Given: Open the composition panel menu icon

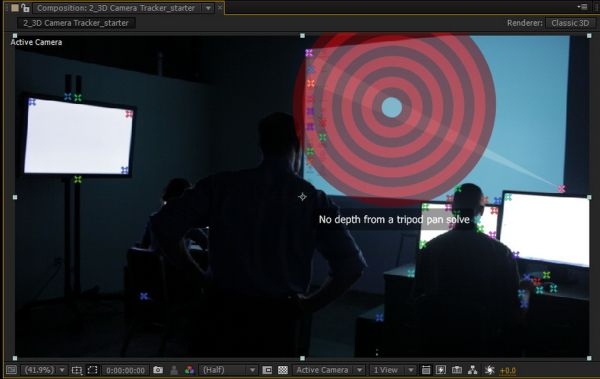Looking at the screenshot, I should pyautogui.click(x=584, y=7).
